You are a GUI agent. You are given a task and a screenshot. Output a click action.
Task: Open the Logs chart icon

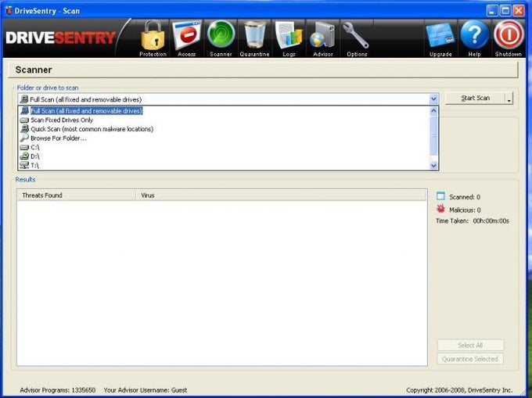point(289,38)
